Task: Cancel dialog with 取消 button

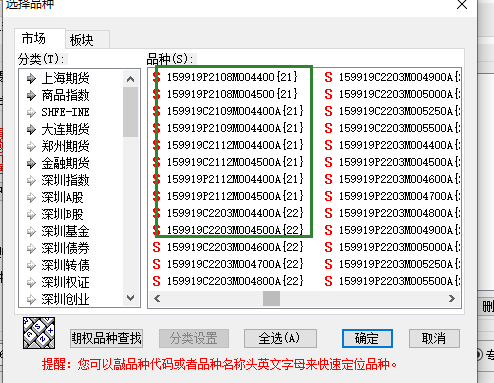Action: coord(434,339)
